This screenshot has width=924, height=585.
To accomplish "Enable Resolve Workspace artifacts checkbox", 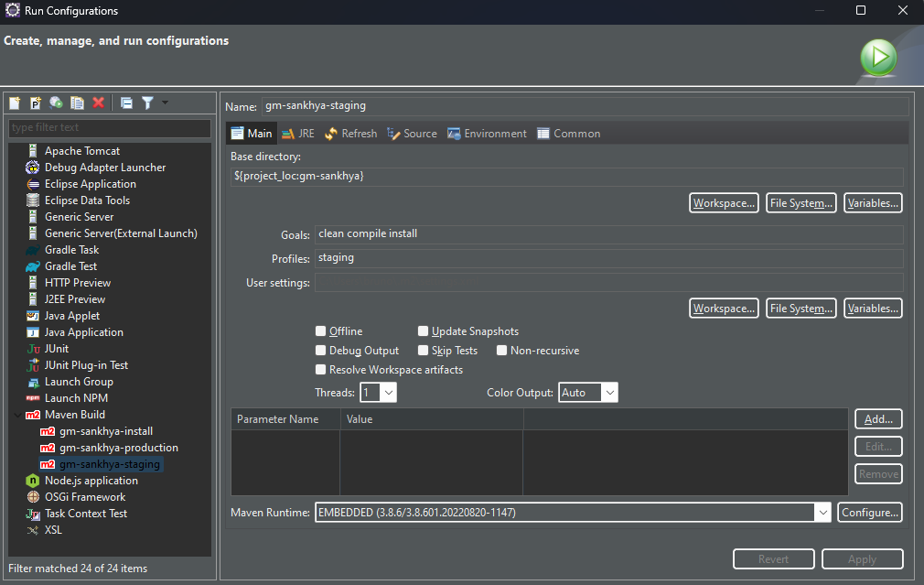I will pos(320,370).
